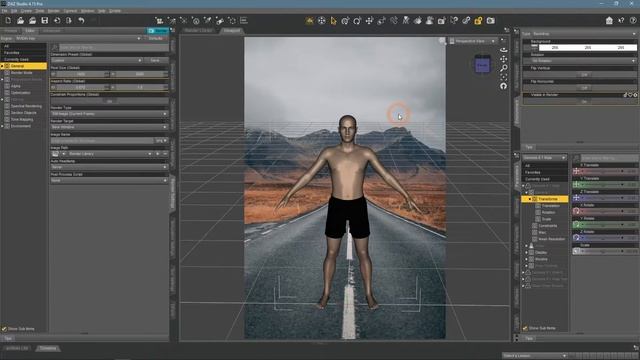Click the Undo arrow icon in the toolbar

(x=81, y=20)
